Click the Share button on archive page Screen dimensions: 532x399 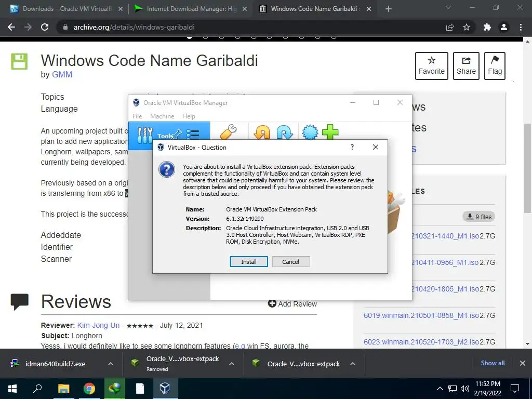tap(466, 66)
